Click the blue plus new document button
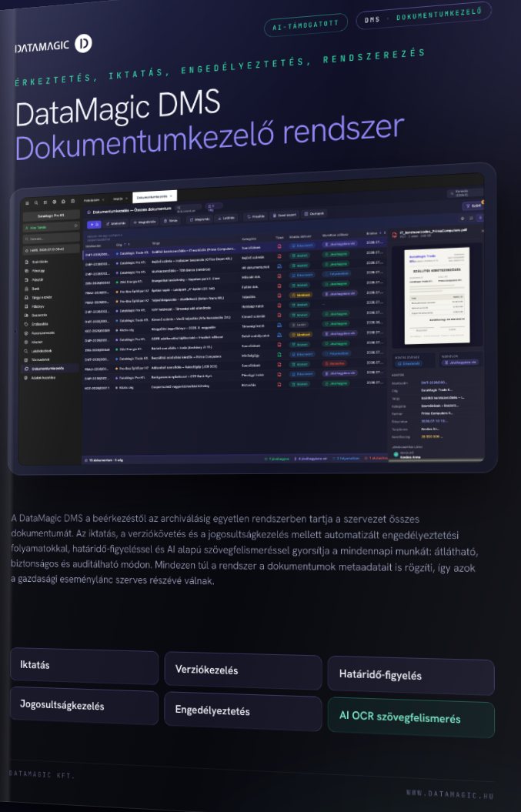Viewport: 521px width, 812px height. [x=94, y=224]
